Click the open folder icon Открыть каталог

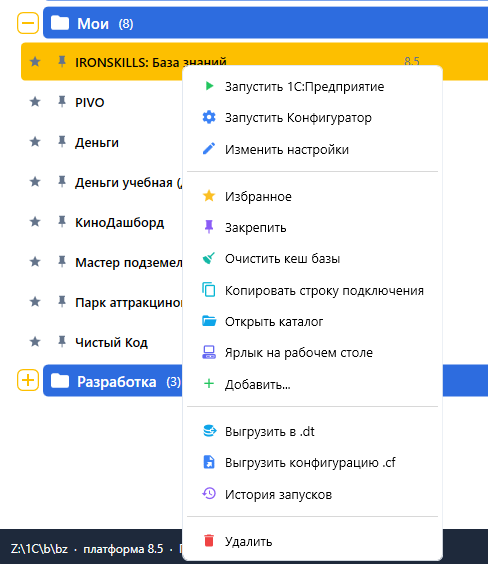209,321
